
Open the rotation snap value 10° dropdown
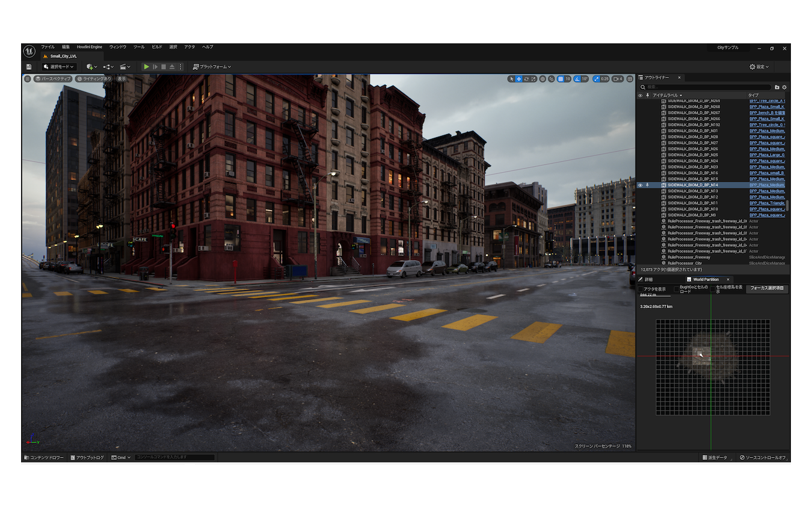586,79
